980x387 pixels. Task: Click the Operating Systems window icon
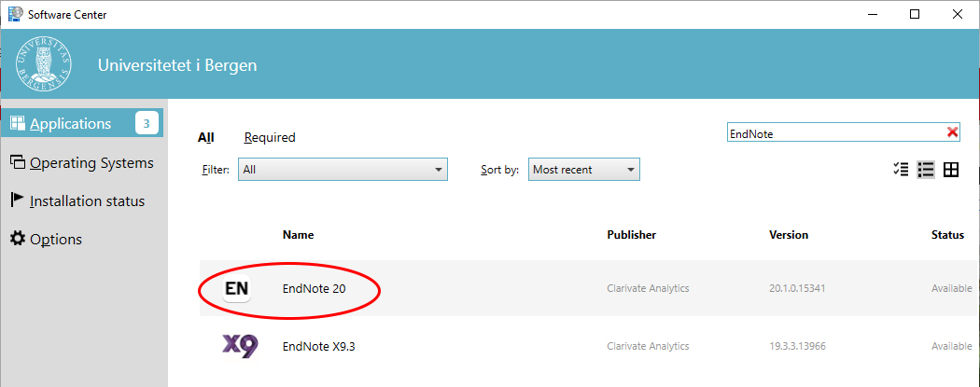point(18,162)
